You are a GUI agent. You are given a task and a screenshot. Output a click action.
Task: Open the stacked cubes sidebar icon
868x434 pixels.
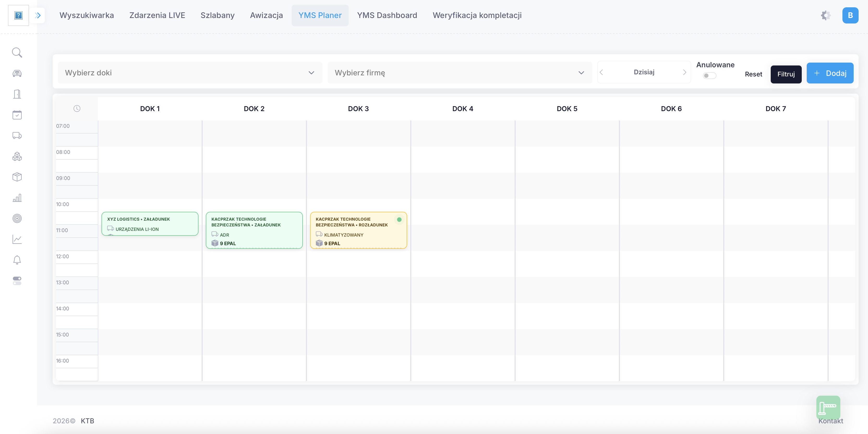(17, 156)
